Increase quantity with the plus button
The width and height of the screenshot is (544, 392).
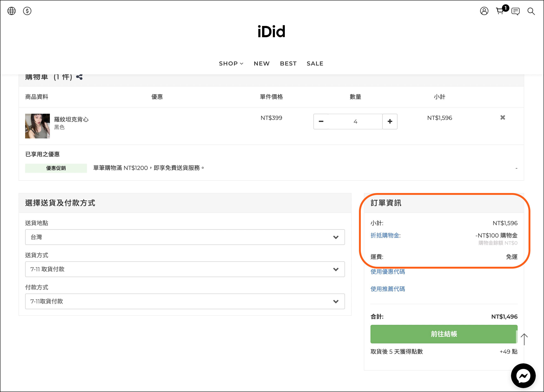390,122
